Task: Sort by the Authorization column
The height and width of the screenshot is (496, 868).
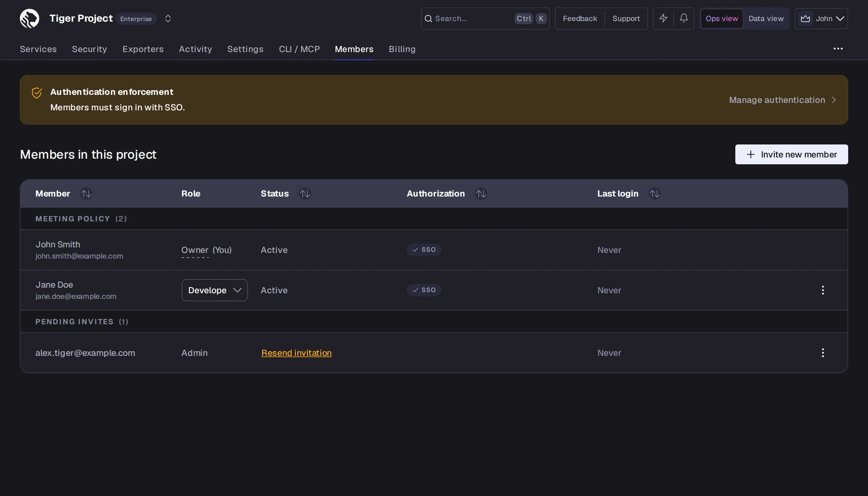Action: tap(481, 193)
